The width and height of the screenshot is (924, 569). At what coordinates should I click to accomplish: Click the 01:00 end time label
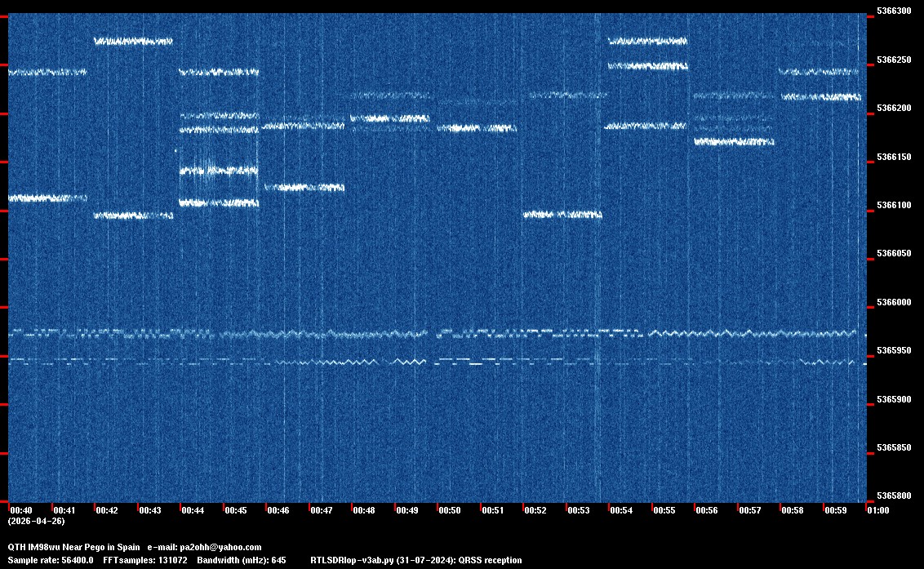877,510
